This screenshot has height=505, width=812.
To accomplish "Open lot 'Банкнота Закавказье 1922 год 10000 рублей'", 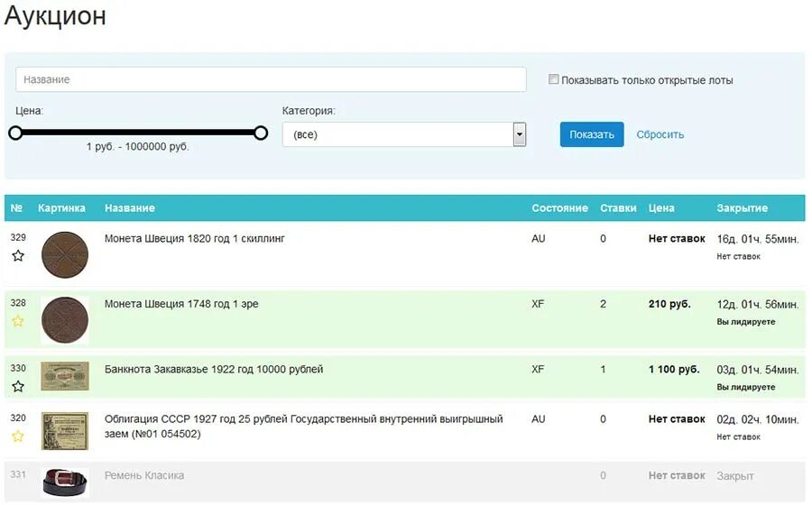I will click(x=214, y=370).
